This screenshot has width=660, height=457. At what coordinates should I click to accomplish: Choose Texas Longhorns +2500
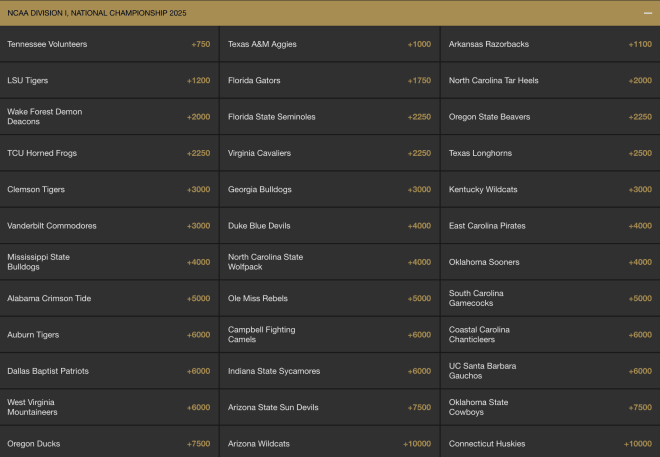tap(551, 153)
